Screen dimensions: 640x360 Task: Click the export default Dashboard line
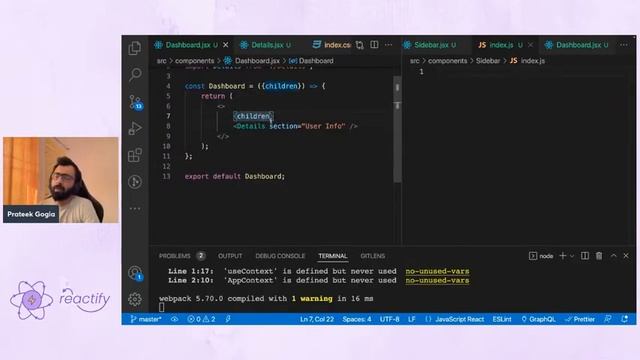click(x=235, y=176)
